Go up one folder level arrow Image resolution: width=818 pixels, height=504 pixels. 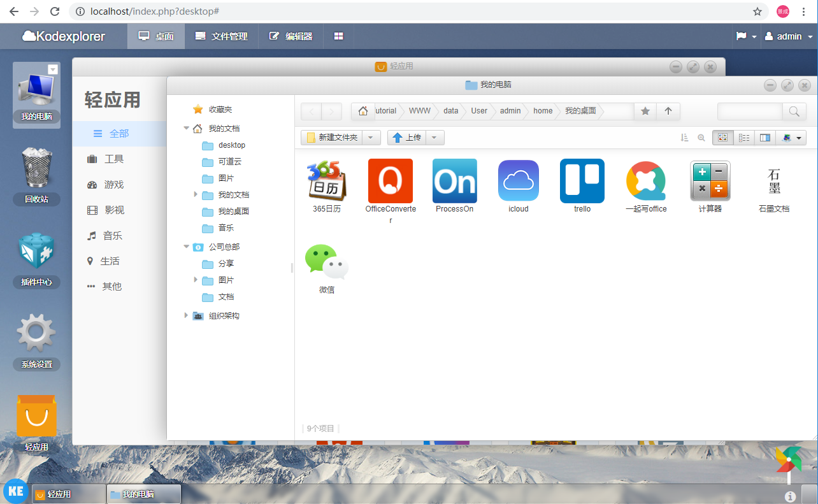coord(668,112)
